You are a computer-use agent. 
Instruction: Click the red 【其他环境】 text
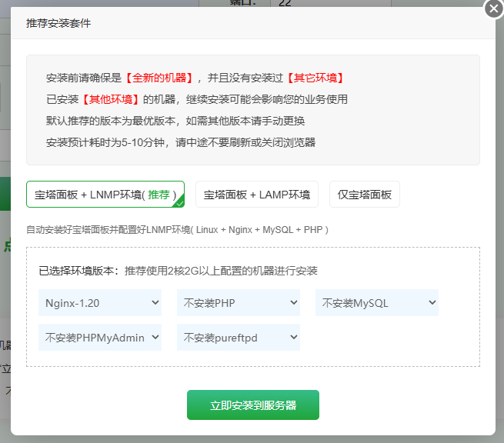(x=110, y=99)
